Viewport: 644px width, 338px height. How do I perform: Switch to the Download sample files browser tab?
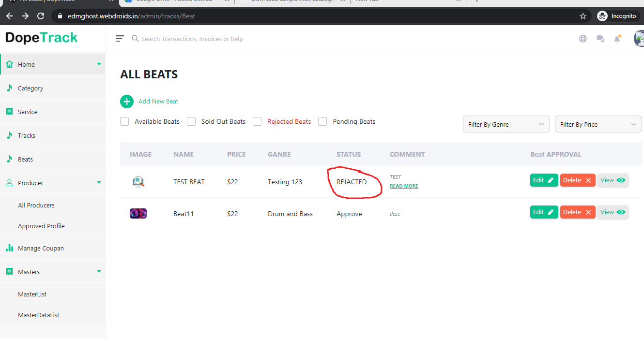pyautogui.click(x=293, y=1)
